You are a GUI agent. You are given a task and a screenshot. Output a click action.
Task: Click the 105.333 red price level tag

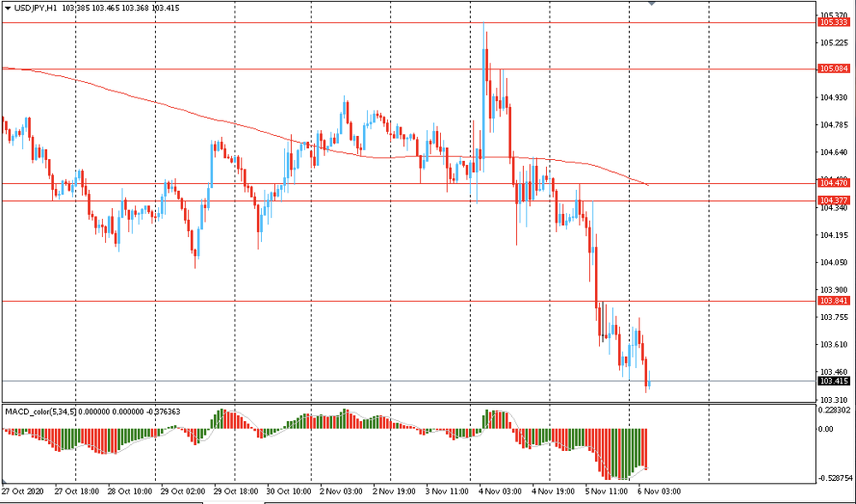point(834,22)
